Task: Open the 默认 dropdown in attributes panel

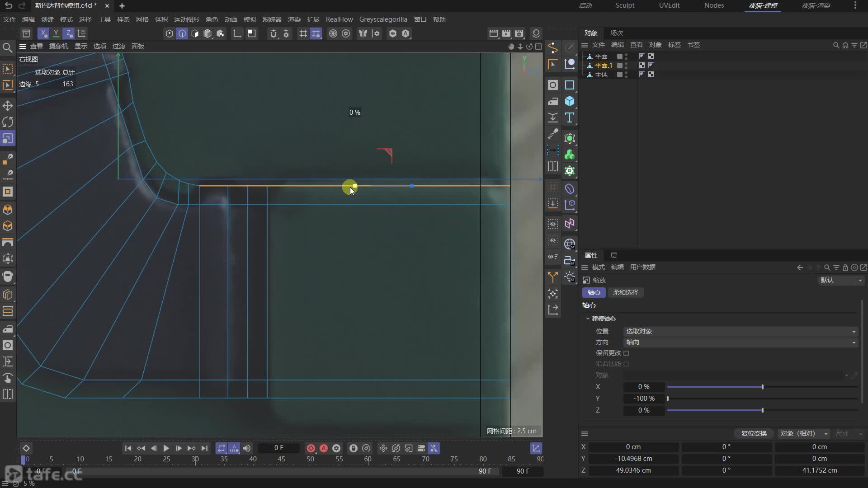Action: pos(841,280)
